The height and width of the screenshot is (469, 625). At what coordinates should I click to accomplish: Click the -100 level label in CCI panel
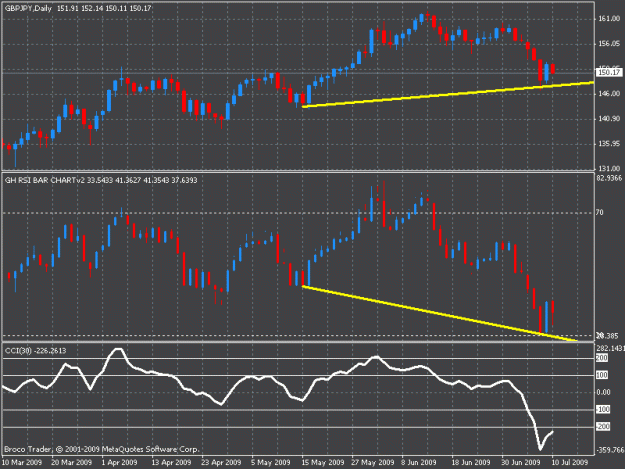click(602, 410)
